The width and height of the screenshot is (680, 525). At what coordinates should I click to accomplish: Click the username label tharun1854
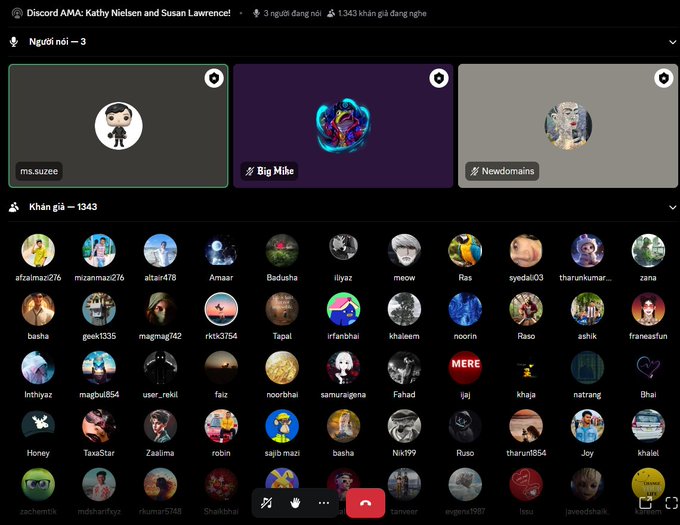(x=526, y=453)
